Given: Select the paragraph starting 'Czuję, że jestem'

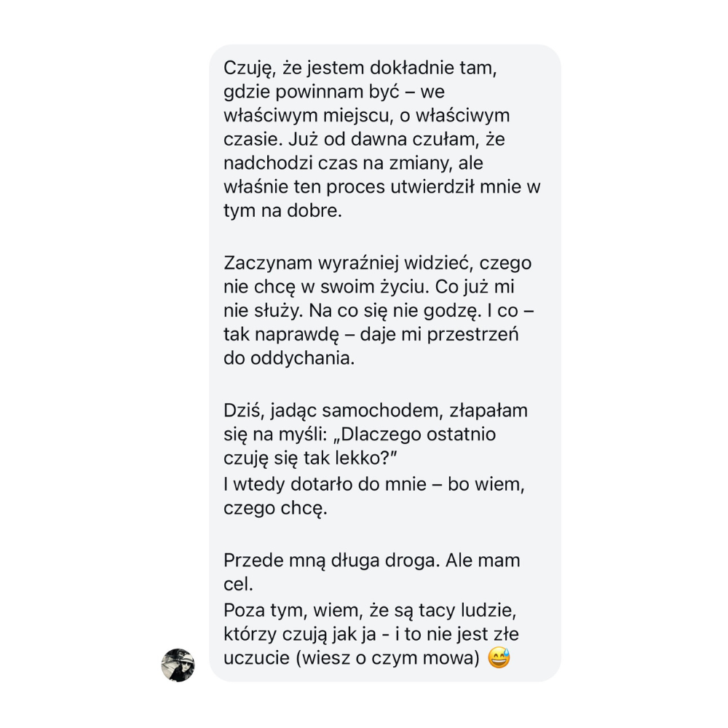Looking at the screenshot, I should (x=382, y=139).
